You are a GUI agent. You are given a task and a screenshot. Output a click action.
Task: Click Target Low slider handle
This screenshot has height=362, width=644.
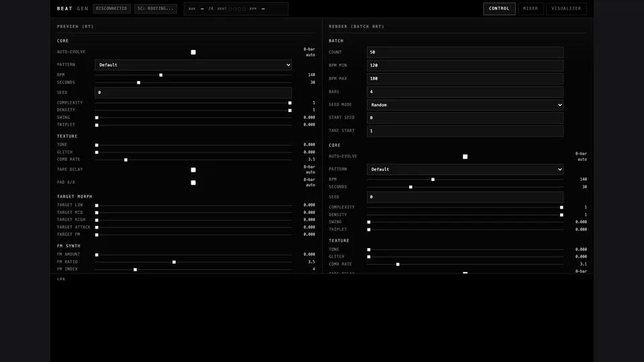[97, 205]
